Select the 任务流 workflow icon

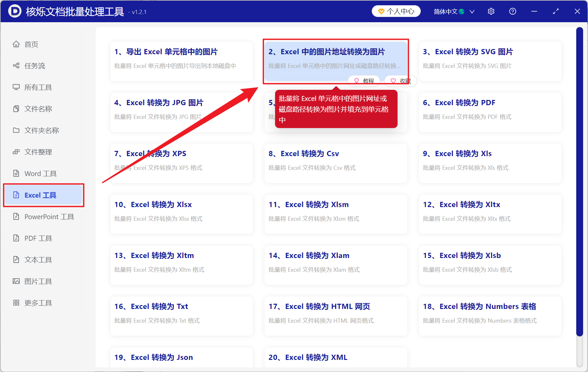(x=16, y=66)
